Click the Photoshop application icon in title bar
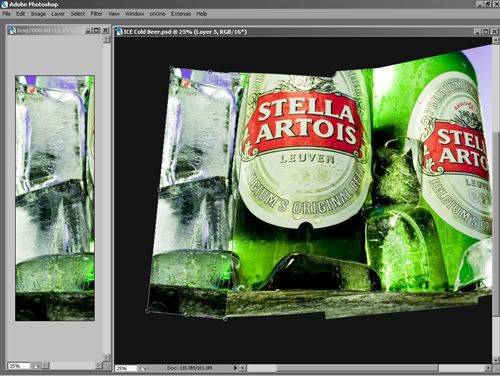 [4, 4]
